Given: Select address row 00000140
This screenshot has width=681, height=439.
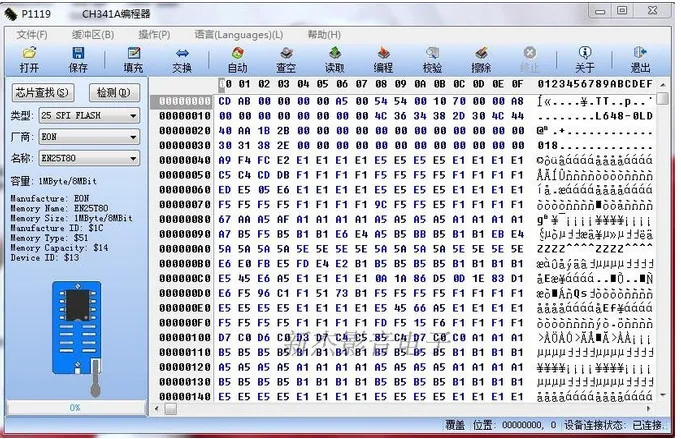Looking at the screenshot, I should pyautogui.click(x=185, y=396).
